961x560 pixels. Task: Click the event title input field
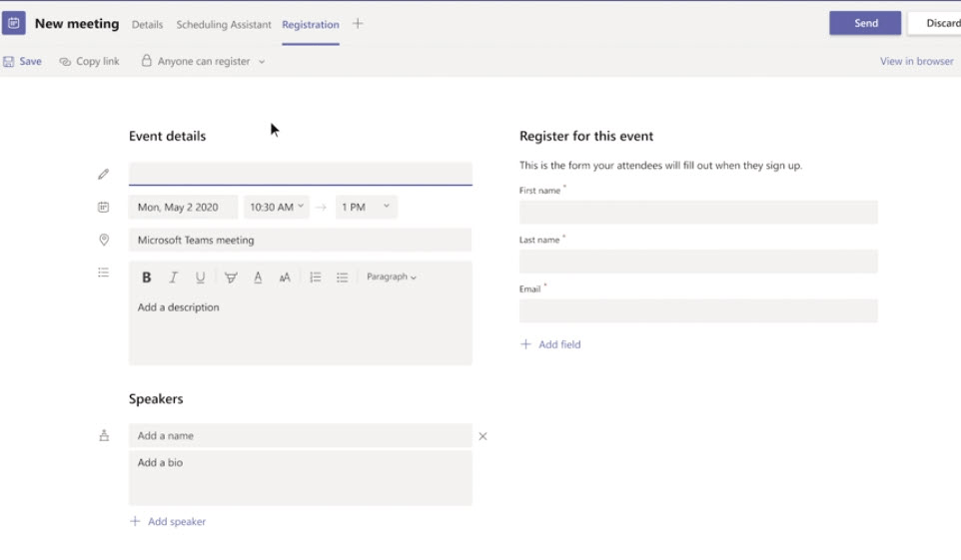tap(300, 174)
